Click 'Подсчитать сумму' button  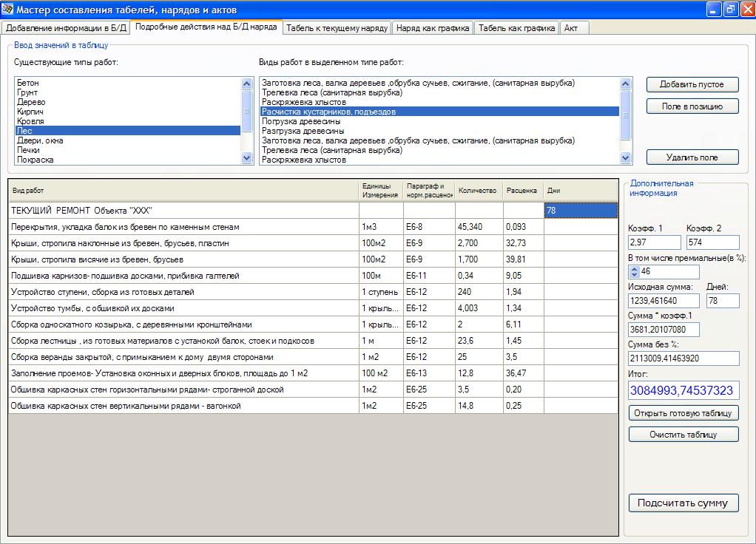(683, 503)
